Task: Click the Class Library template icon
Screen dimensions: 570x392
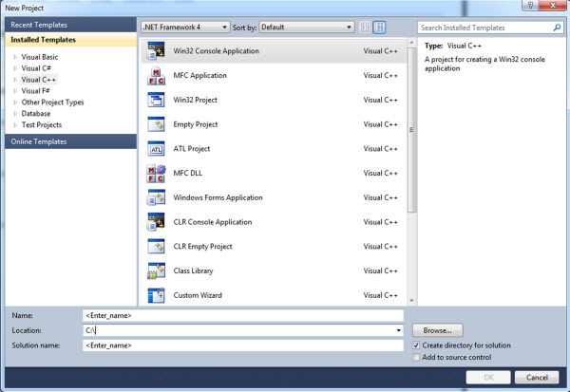Action: tap(156, 271)
